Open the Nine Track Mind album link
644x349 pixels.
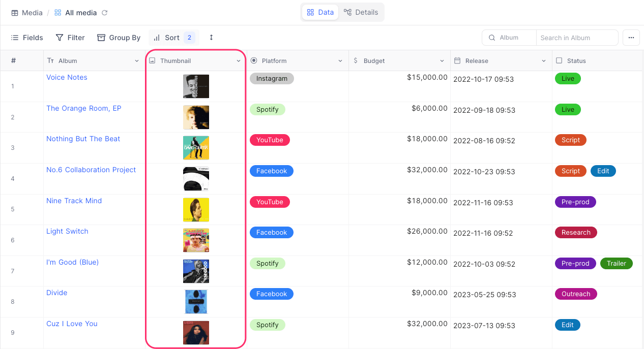coord(74,201)
